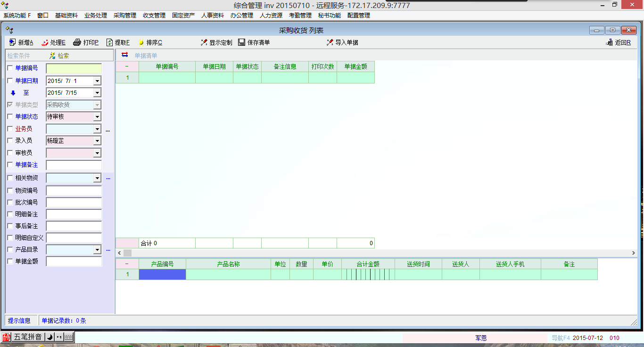The height and width of the screenshot is (347, 644).
Task: Enable the 单据编号 filter checkbox
Action: click(x=10, y=68)
